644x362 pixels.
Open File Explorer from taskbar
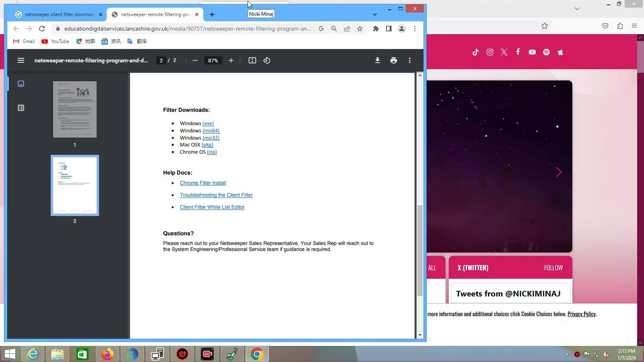click(58, 354)
